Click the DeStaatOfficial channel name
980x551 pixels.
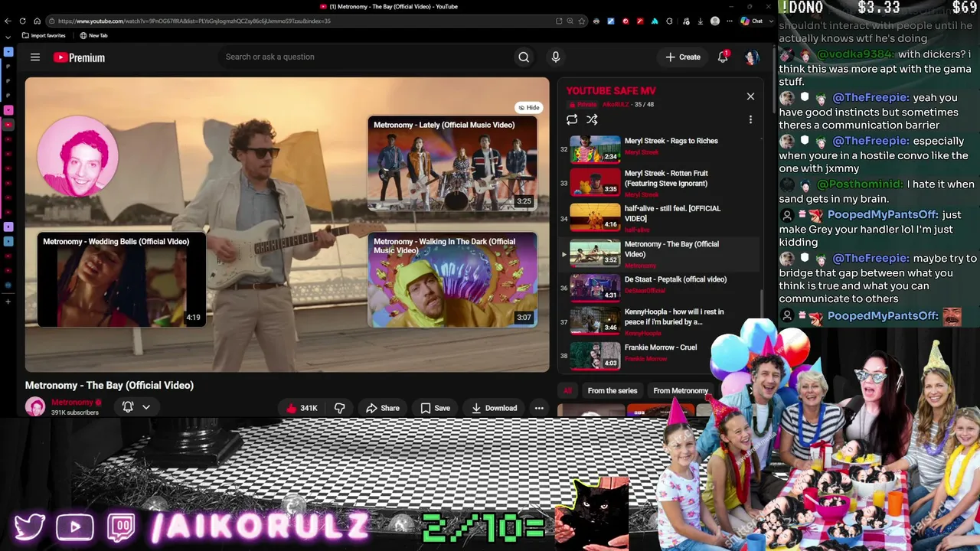[x=645, y=291]
